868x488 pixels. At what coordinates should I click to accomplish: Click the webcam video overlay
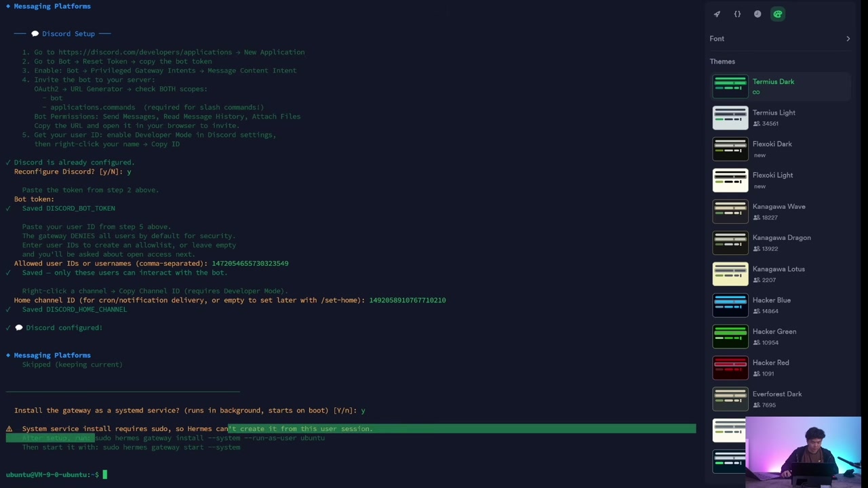coord(803,451)
